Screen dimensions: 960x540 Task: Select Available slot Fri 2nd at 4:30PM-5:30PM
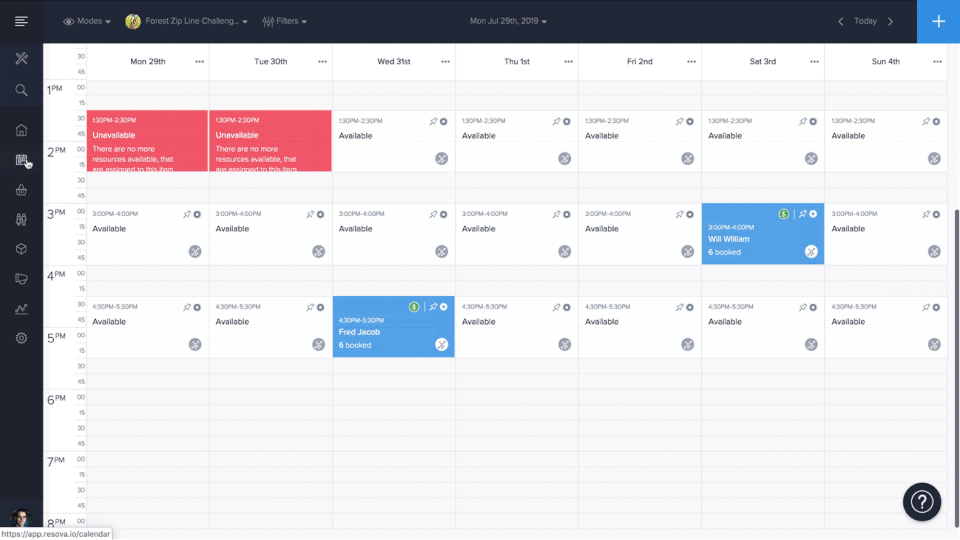pos(640,327)
